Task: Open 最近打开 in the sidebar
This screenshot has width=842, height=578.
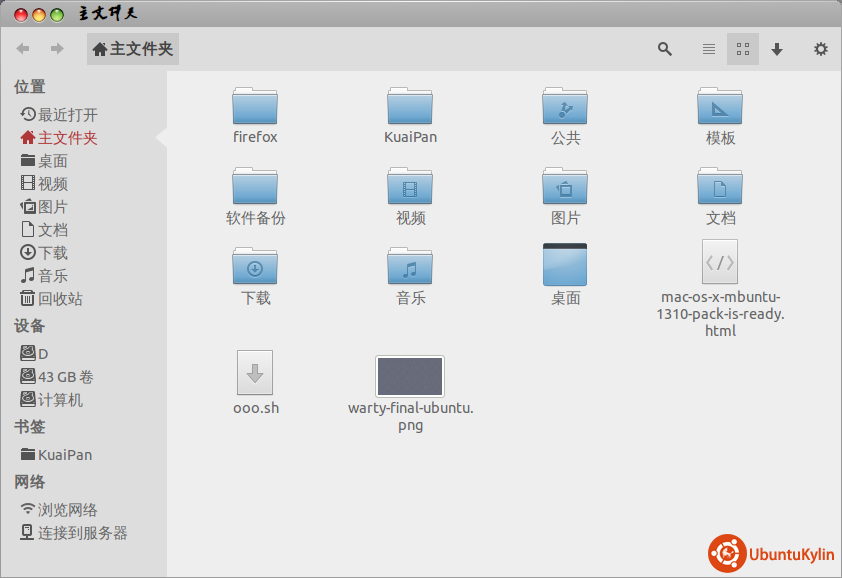Action: [67, 115]
